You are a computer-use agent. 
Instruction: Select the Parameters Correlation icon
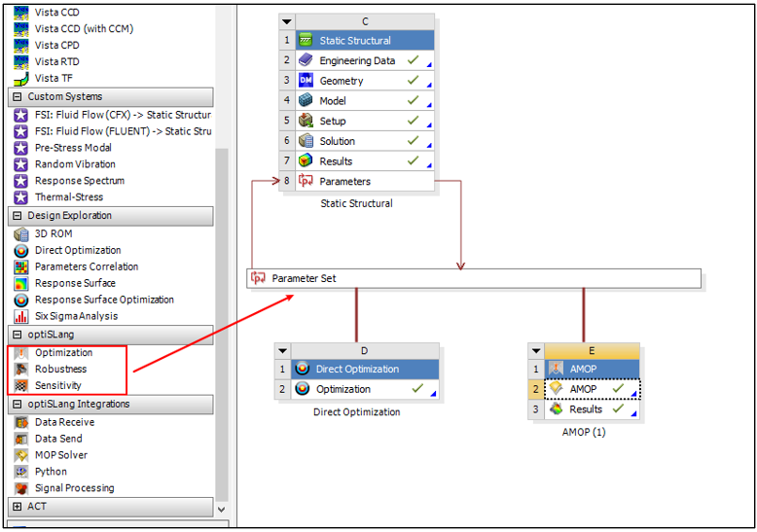tap(20, 266)
